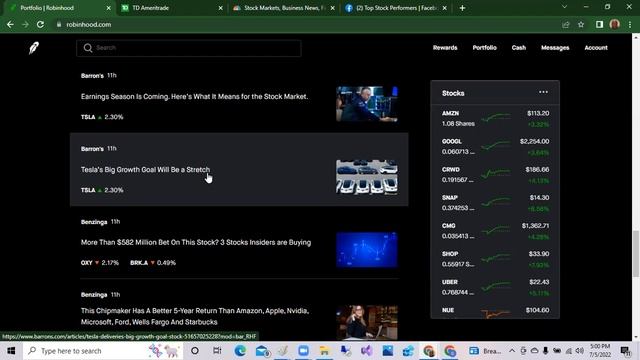Click TSLA ticker under Earnings Season article
The image size is (640, 360).
coord(102,117)
